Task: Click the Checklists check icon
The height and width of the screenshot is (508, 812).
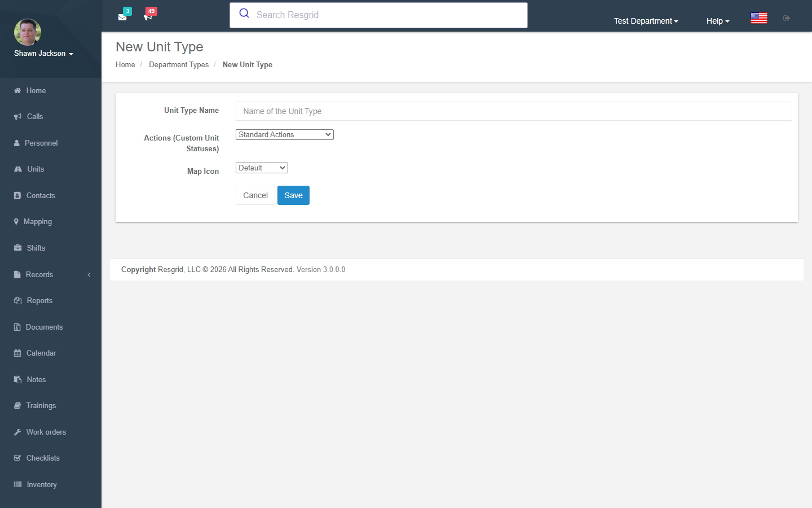Action: [17, 458]
